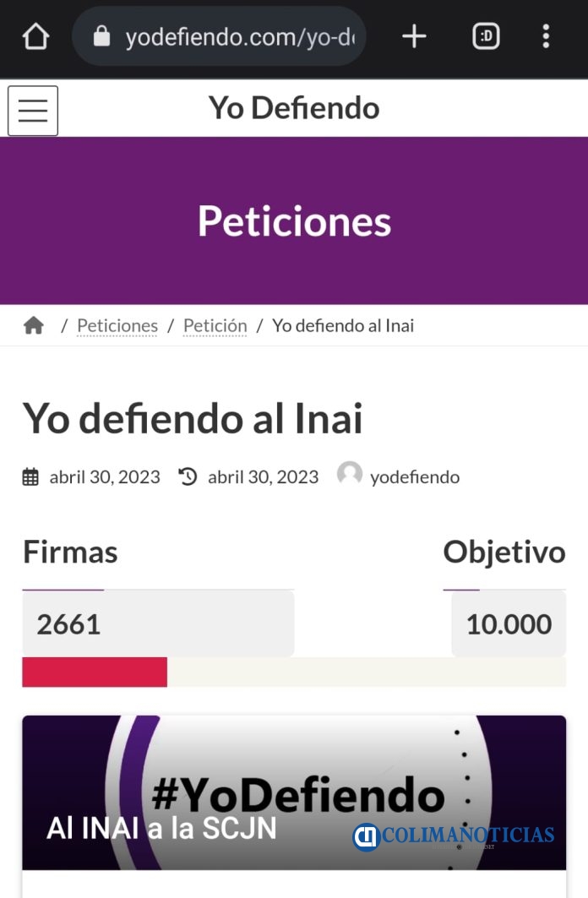The height and width of the screenshot is (898, 588).
Task: Go to Peticiones breadcrumb link
Action: pyautogui.click(x=117, y=325)
